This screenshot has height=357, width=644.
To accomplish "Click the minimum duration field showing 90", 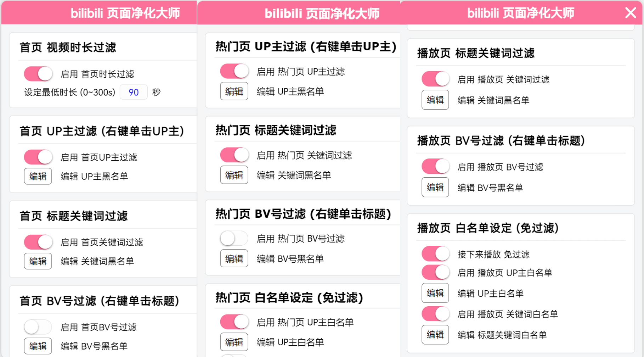I will tap(134, 93).
